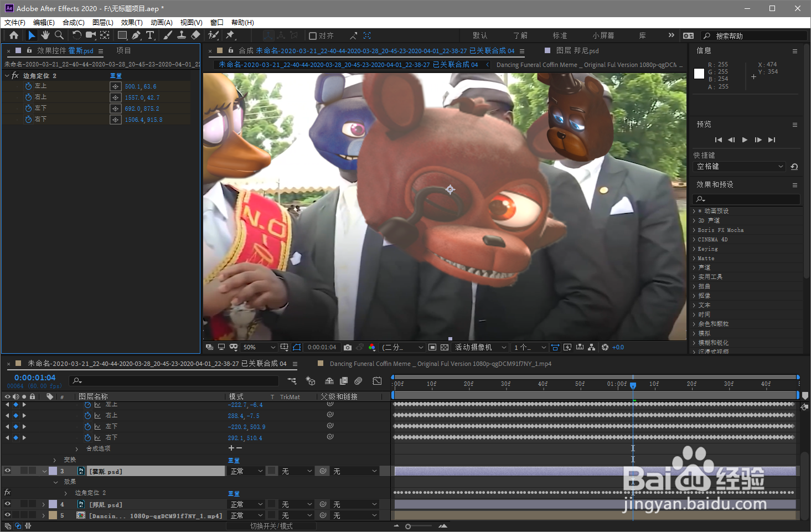The image size is (811, 532).
Task: Click the 0:00:01:04 timecode in timeline
Action: click(35, 378)
